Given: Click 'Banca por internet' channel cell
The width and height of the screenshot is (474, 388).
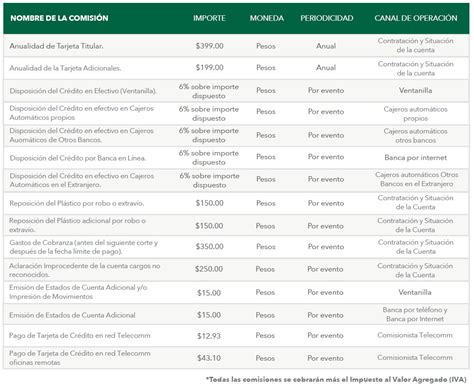Looking at the screenshot, I should (x=415, y=157).
